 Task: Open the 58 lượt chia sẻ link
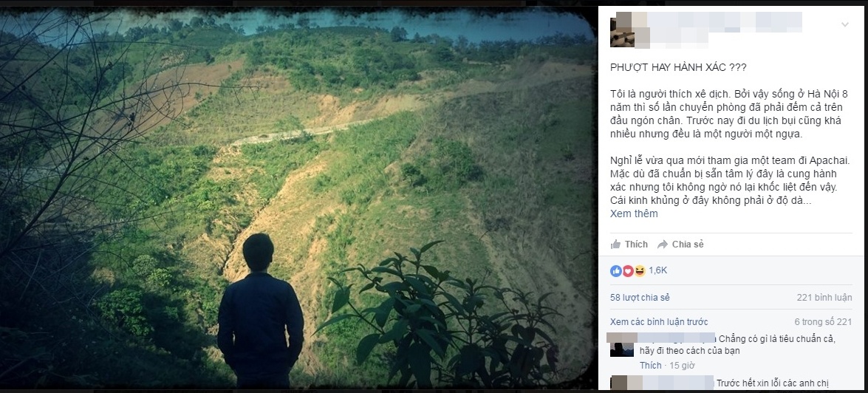pos(640,297)
